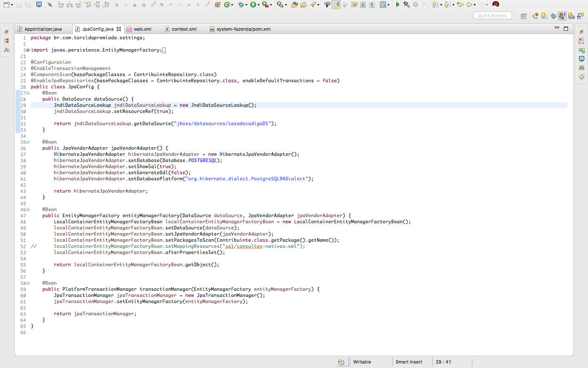Click the Back navigation arrow button

[469, 4]
